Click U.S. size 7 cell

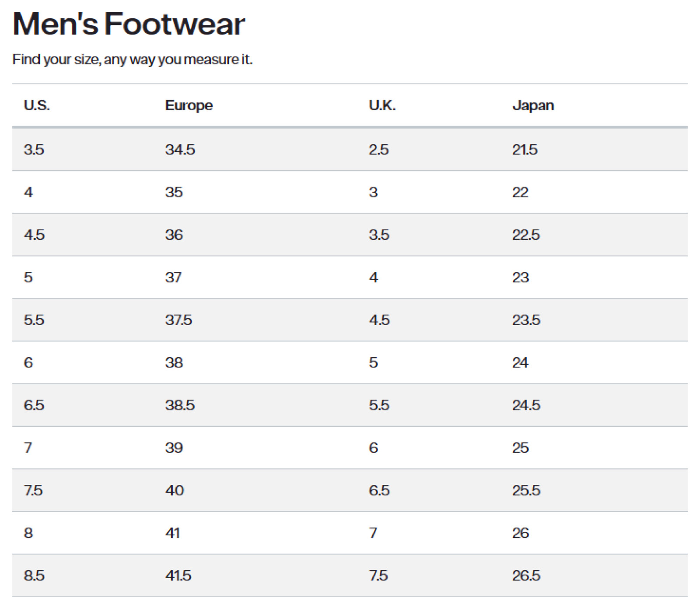tap(28, 448)
